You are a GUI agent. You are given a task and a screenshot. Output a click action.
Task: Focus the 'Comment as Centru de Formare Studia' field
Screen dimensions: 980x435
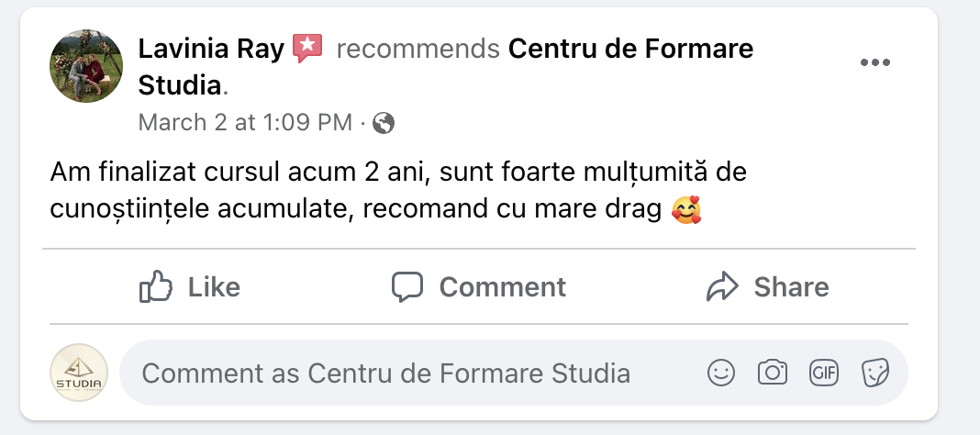pyautogui.click(x=404, y=373)
